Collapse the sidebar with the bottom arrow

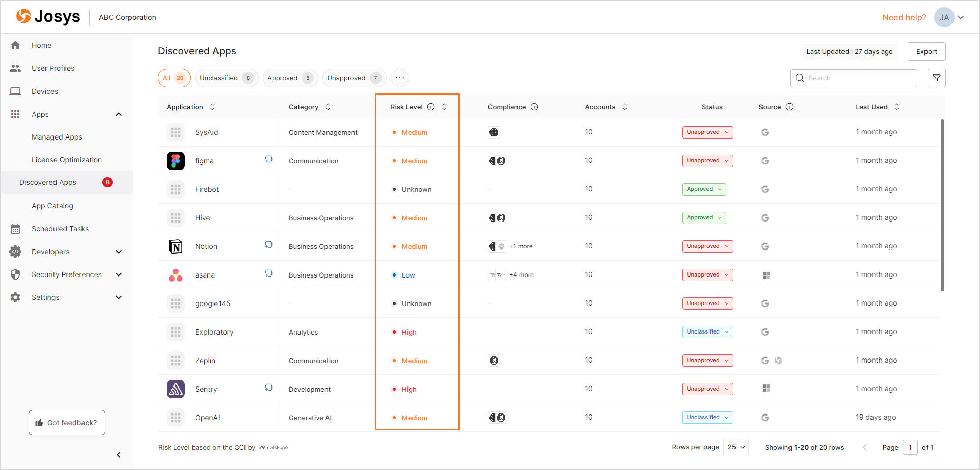[x=119, y=455]
